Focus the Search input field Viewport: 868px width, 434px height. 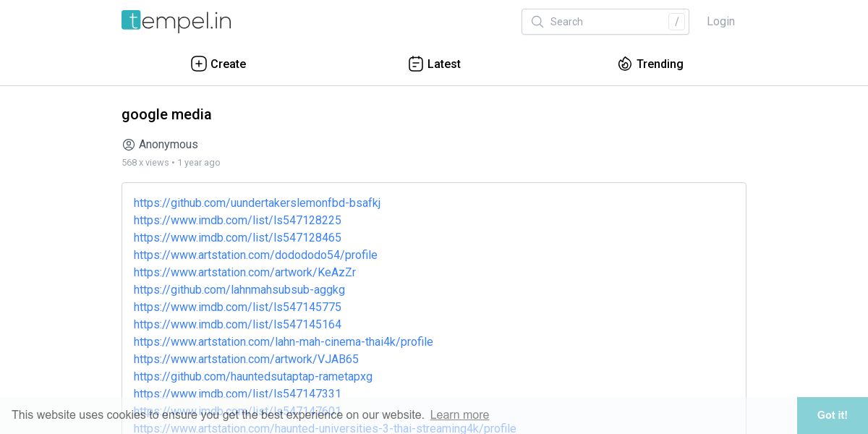tap(605, 22)
